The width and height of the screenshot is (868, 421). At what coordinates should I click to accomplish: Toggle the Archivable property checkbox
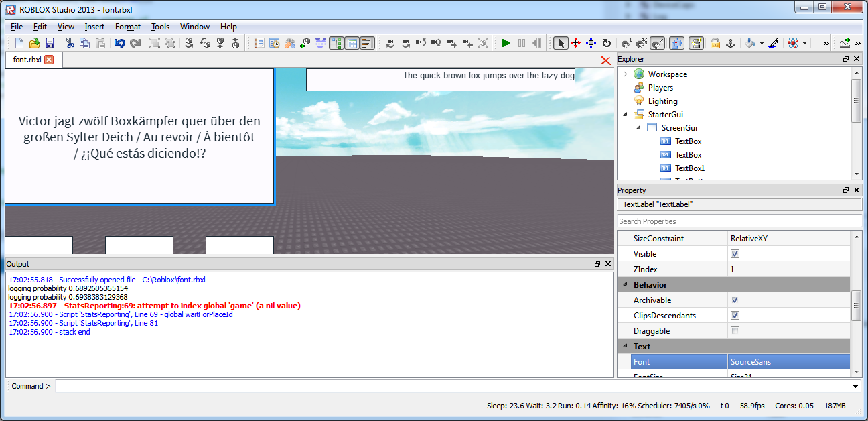(x=735, y=300)
